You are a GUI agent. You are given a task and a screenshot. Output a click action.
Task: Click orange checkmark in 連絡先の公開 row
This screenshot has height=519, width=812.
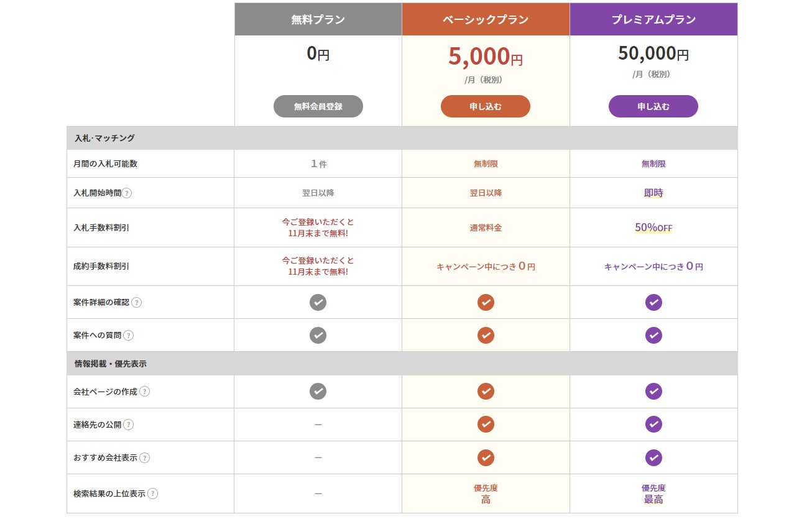click(x=486, y=425)
